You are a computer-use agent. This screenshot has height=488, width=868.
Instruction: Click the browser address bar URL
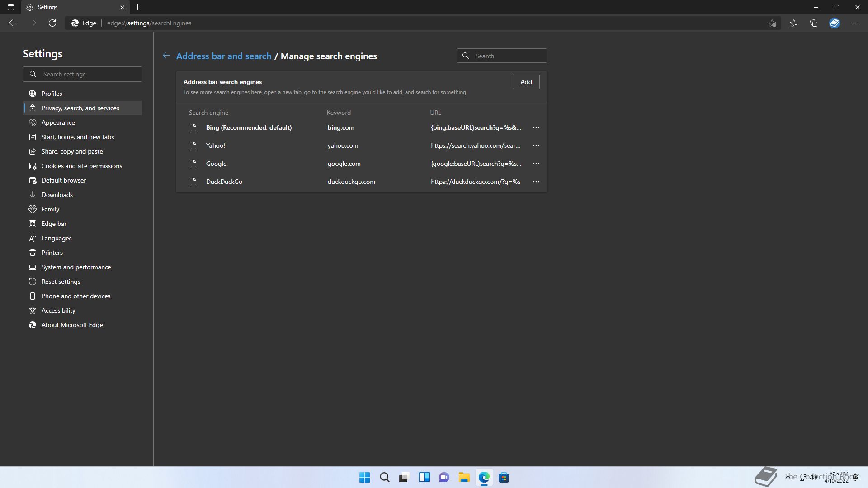(149, 23)
